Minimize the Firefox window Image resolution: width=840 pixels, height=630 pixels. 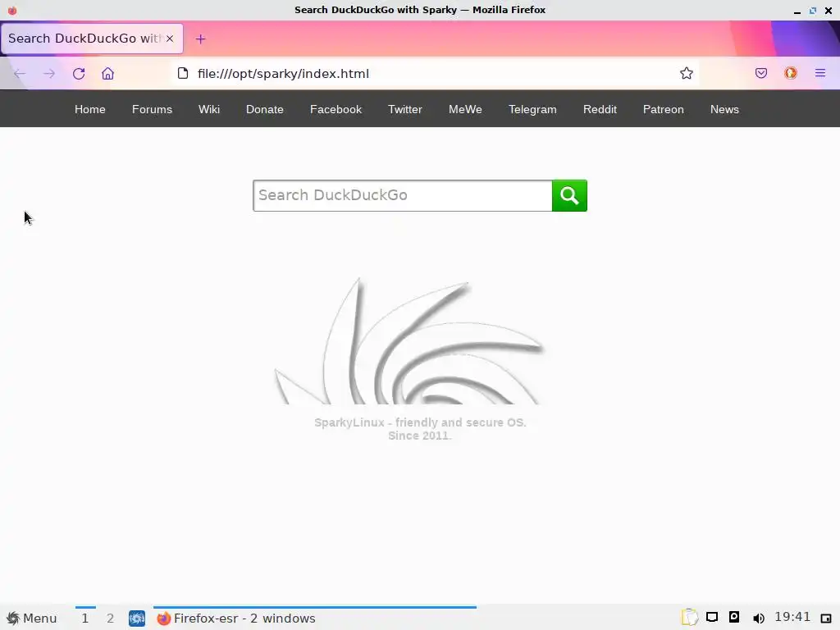click(x=797, y=11)
